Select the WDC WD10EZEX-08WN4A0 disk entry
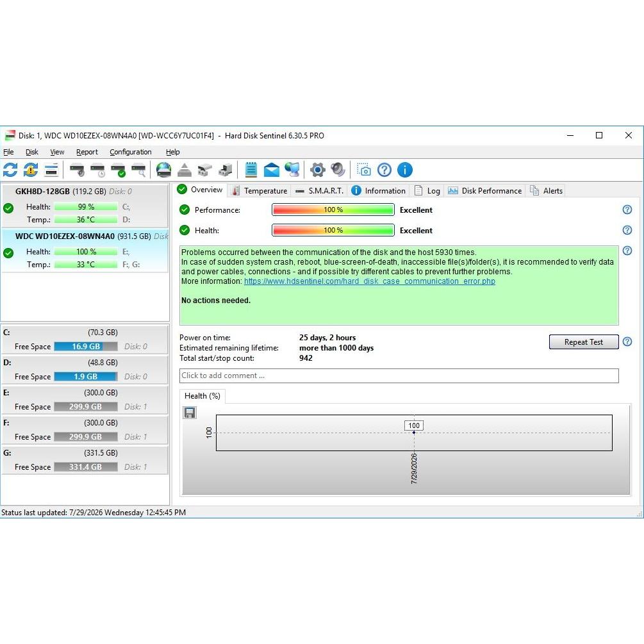The image size is (644, 644). [85, 251]
